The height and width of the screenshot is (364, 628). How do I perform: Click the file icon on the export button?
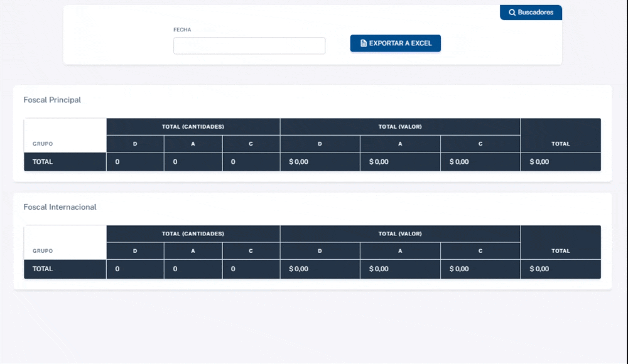pyautogui.click(x=364, y=43)
